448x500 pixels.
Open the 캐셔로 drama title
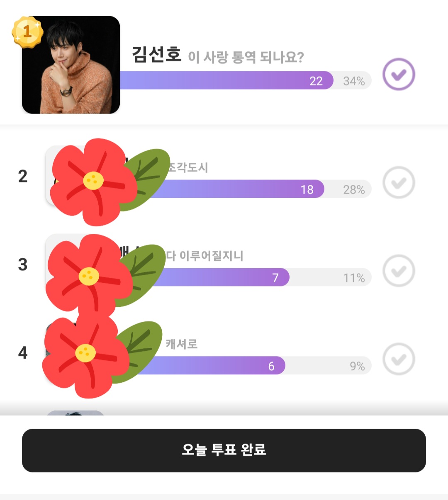[182, 344]
